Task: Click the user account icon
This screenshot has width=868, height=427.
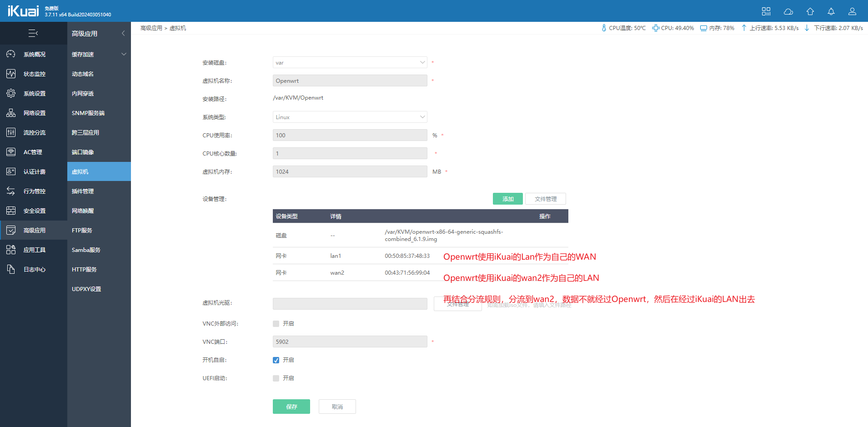Action: click(853, 11)
